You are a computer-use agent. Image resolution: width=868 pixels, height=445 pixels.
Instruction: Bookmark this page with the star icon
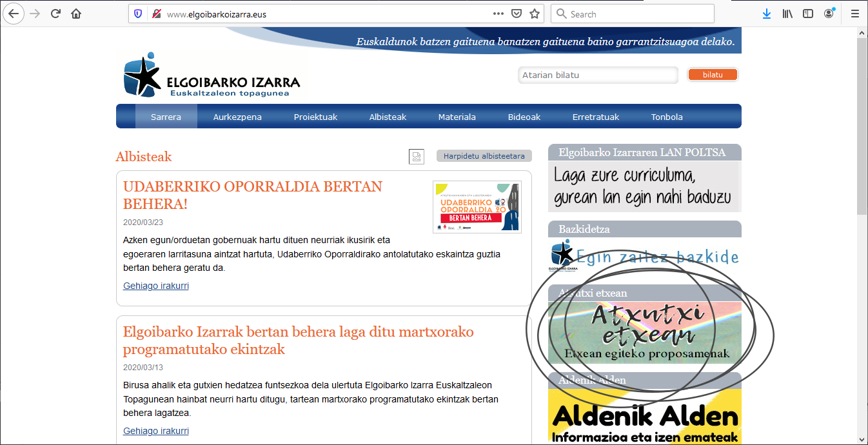(x=534, y=14)
